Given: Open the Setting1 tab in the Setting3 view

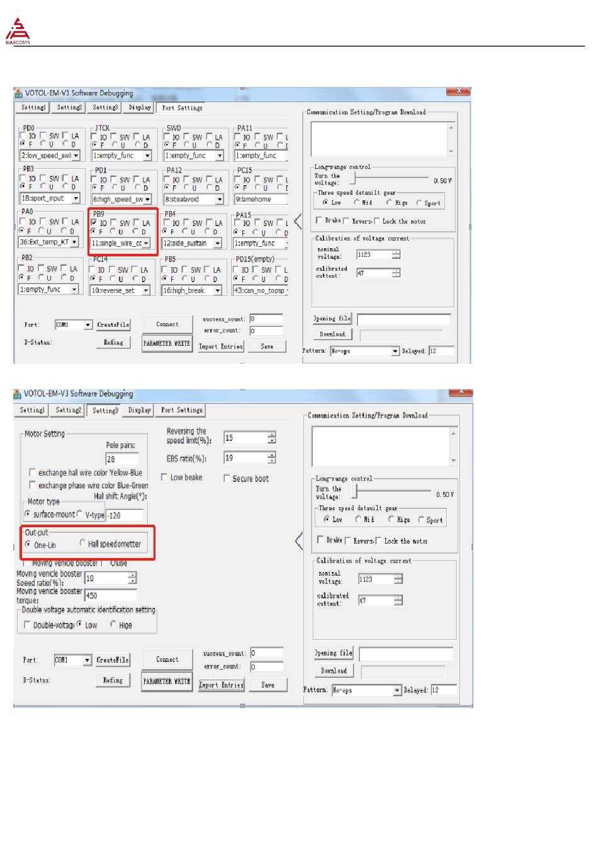Looking at the screenshot, I should pos(31,410).
